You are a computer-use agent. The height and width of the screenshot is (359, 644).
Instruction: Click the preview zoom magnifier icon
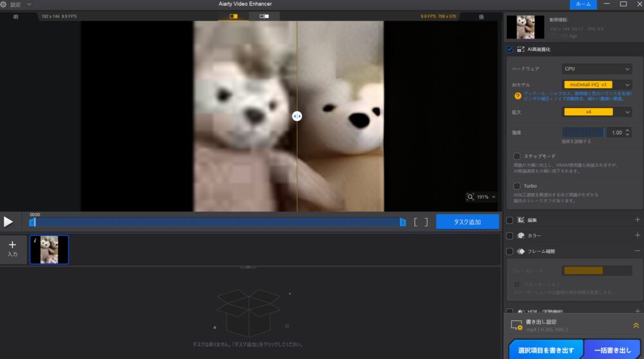471,197
